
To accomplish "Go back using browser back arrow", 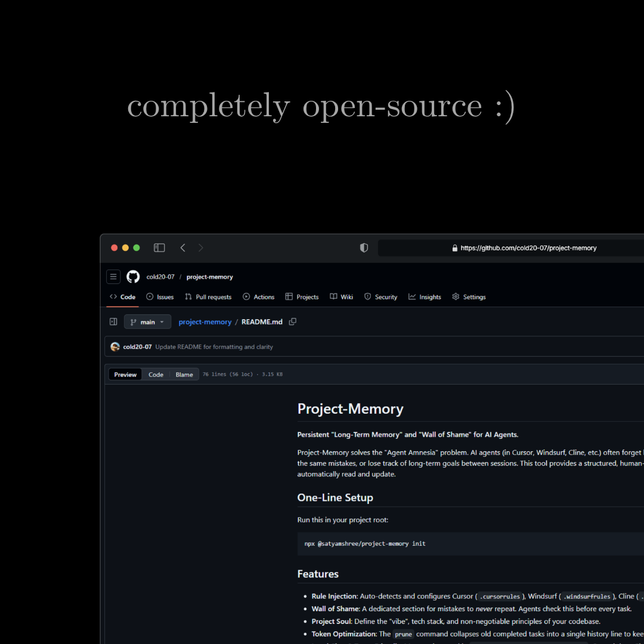I will click(183, 248).
